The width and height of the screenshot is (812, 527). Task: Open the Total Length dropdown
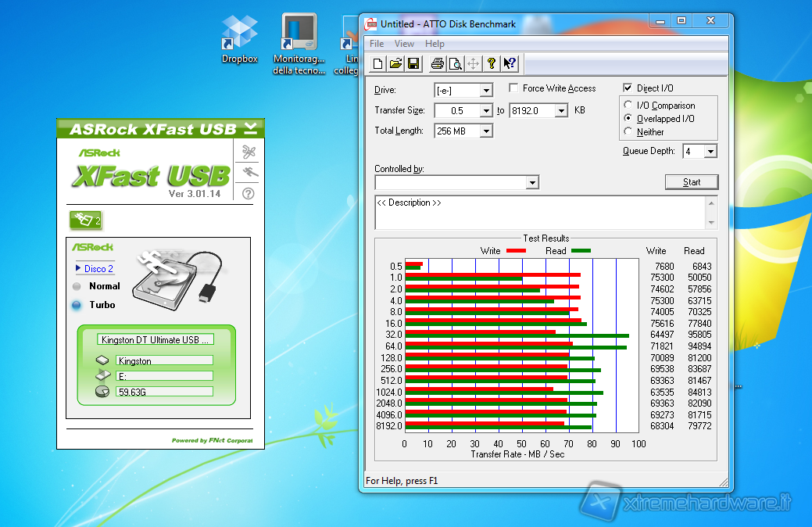(x=486, y=131)
